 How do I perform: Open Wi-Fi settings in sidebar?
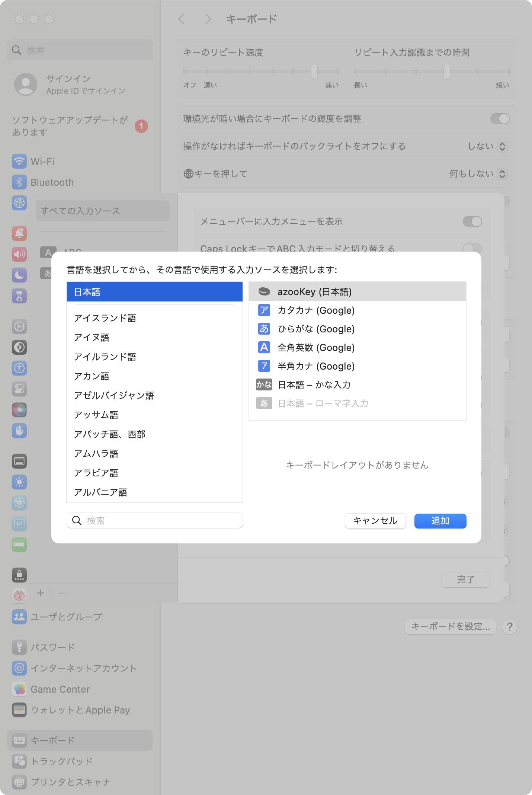(x=80, y=162)
